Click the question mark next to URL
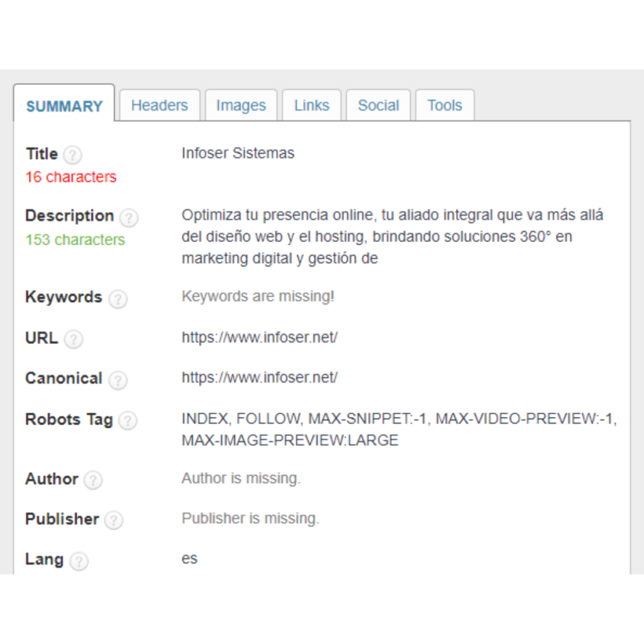644x644 pixels. click(x=74, y=340)
